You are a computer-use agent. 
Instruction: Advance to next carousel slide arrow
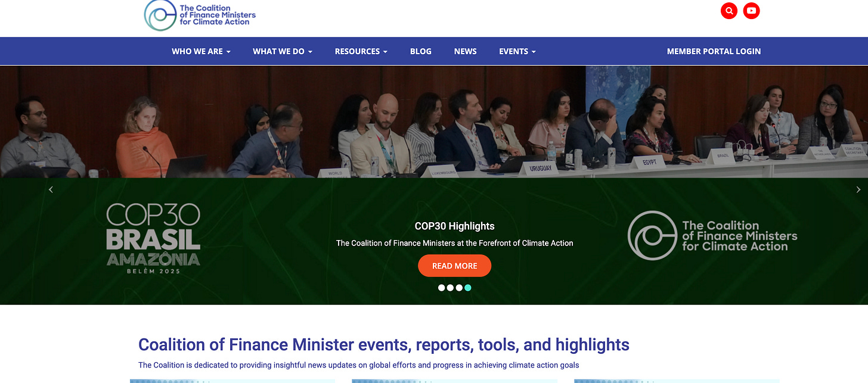point(858,189)
